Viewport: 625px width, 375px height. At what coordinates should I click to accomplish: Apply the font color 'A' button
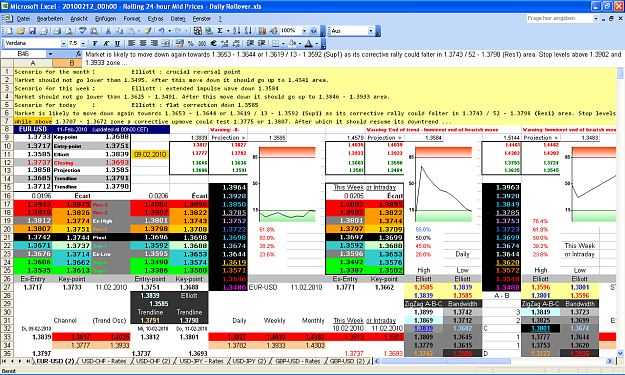point(309,43)
